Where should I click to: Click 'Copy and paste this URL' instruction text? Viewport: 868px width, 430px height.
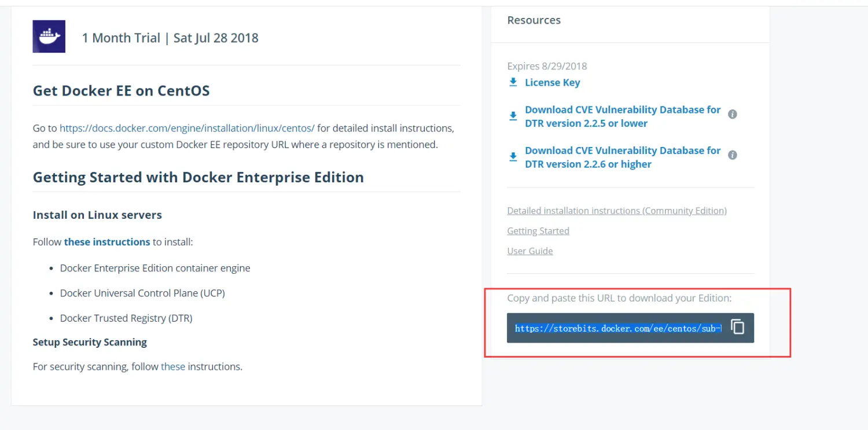pyautogui.click(x=619, y=298)
